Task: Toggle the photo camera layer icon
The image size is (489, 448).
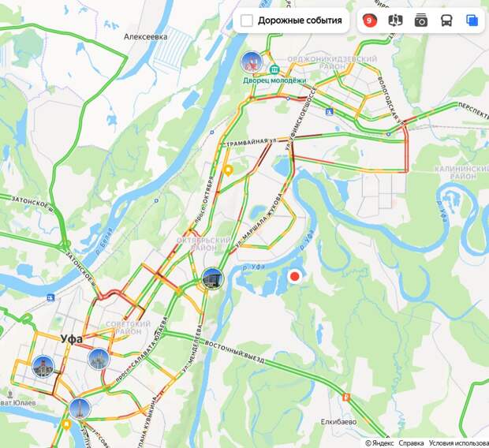Action: click(x=421, y=21)
